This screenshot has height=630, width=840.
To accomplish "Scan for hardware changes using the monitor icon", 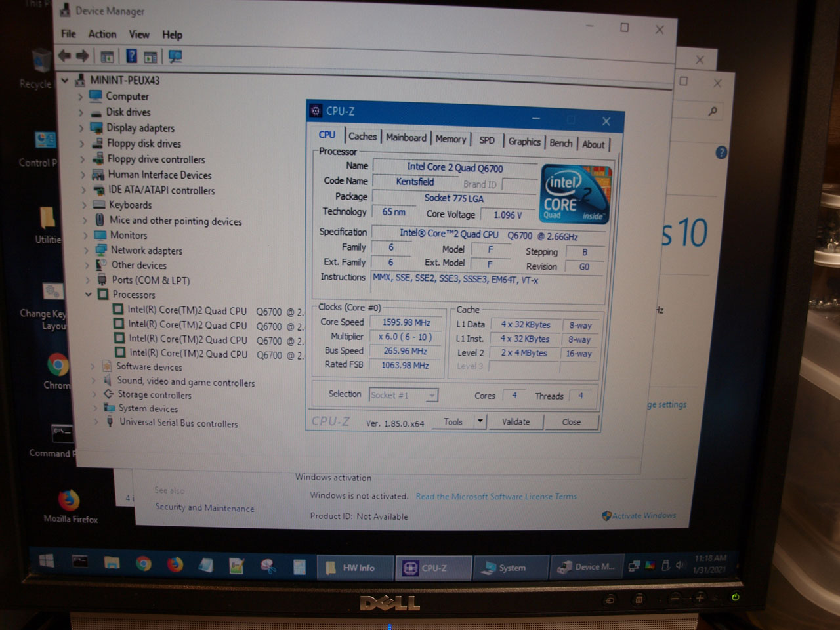I will [x=175, y=57].
